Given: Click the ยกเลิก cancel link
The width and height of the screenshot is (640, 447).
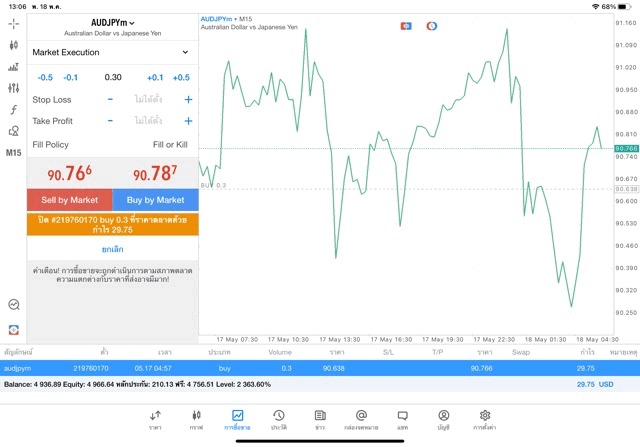Looking at the screenshot, I should tap(113, 249).
